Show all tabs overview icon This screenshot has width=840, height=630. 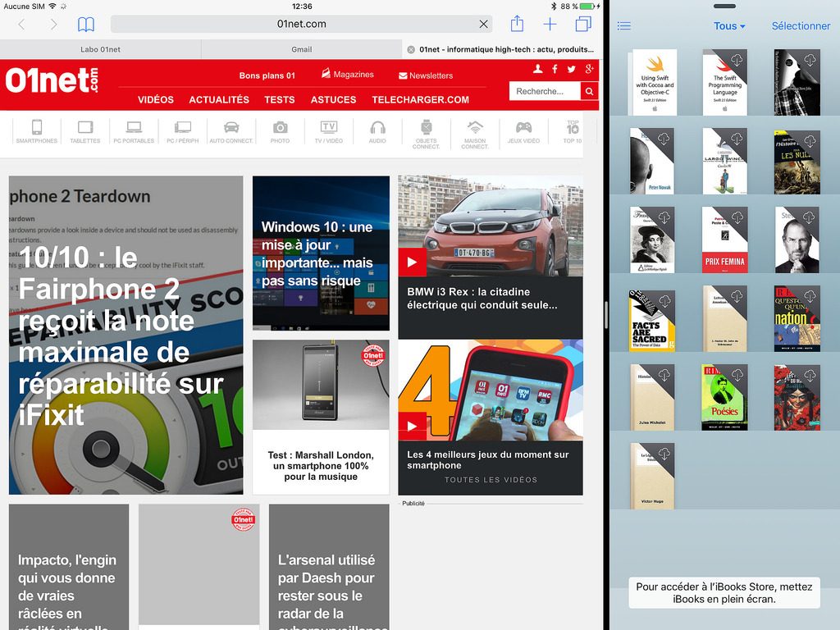tap(583, 24)
